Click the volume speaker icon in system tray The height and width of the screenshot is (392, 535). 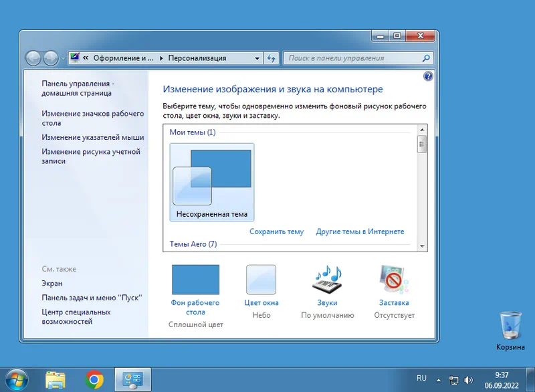[x=469, y=379]
